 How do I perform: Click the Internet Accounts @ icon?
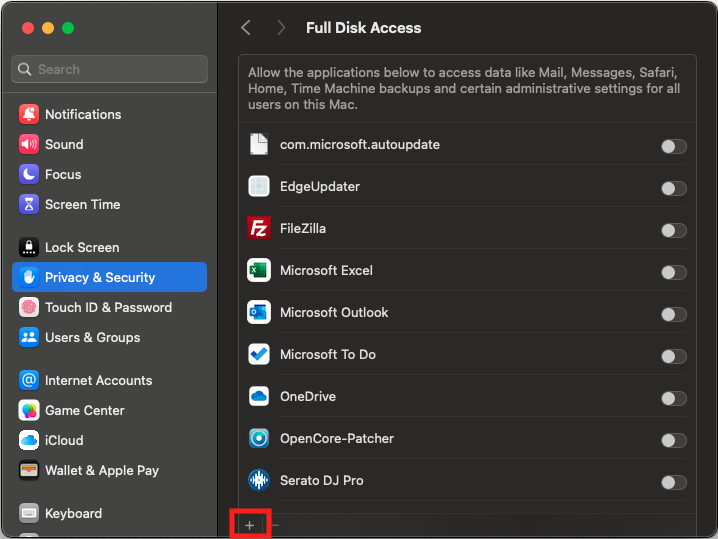coord(29,380)
